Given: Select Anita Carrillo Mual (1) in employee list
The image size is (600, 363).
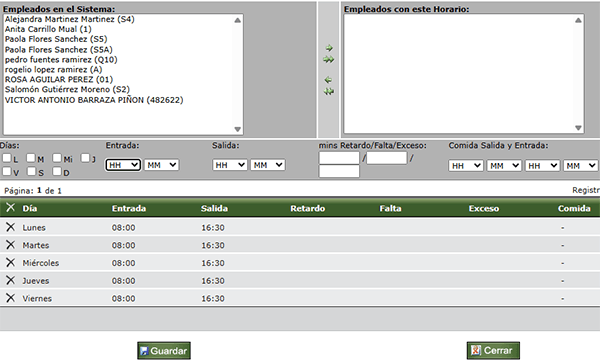Looking at the screenshot, I should pos(48,29).
